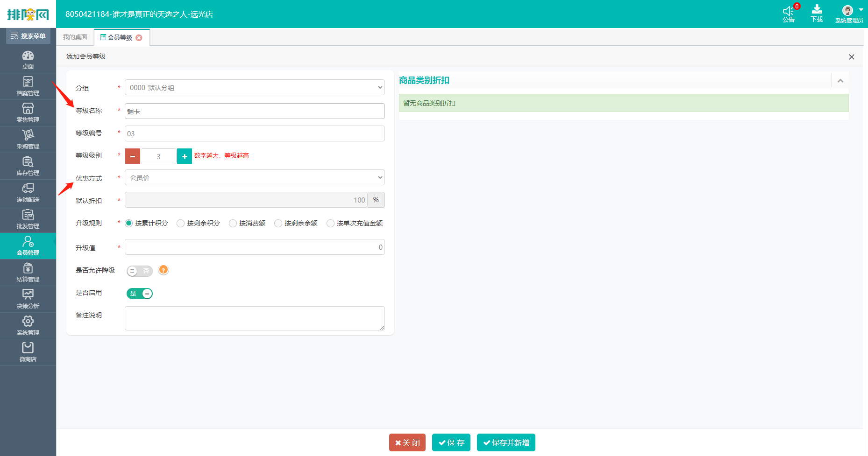Open the 系统管理员 user avatar menu
The width and height of the screenshot is (868, 456).
tap(849, 14)
